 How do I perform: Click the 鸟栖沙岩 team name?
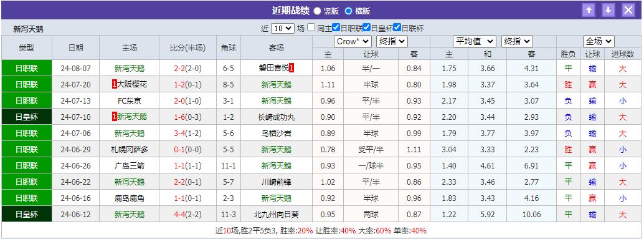point(277,134)
